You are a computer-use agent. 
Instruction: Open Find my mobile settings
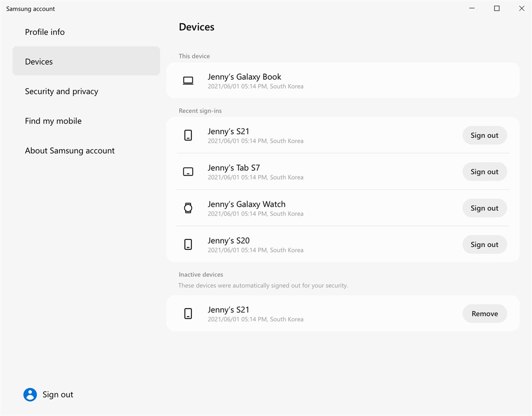(53, 121)
